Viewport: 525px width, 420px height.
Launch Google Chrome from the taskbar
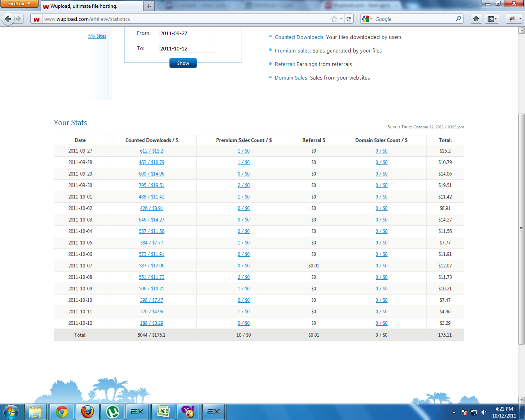pyautogui.click(x=62, y=411)
